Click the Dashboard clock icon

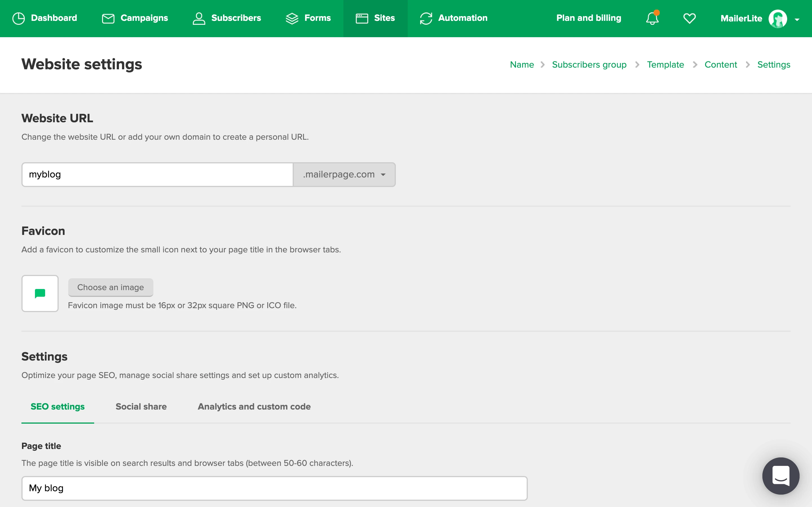pyautogui.click(x=18, y=18)
